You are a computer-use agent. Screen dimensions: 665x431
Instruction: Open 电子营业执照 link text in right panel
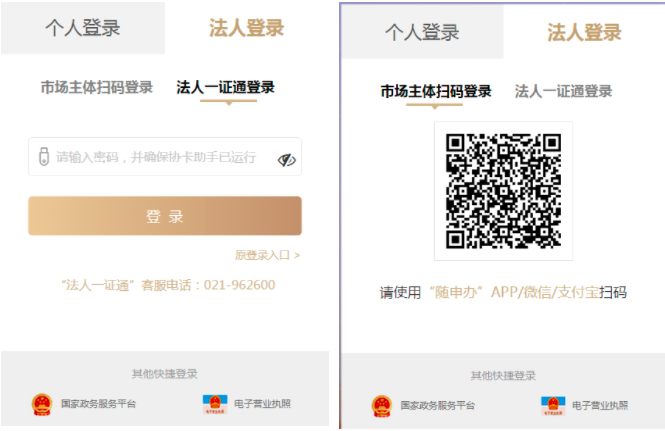pyautogui.click(x=600, y=405)
